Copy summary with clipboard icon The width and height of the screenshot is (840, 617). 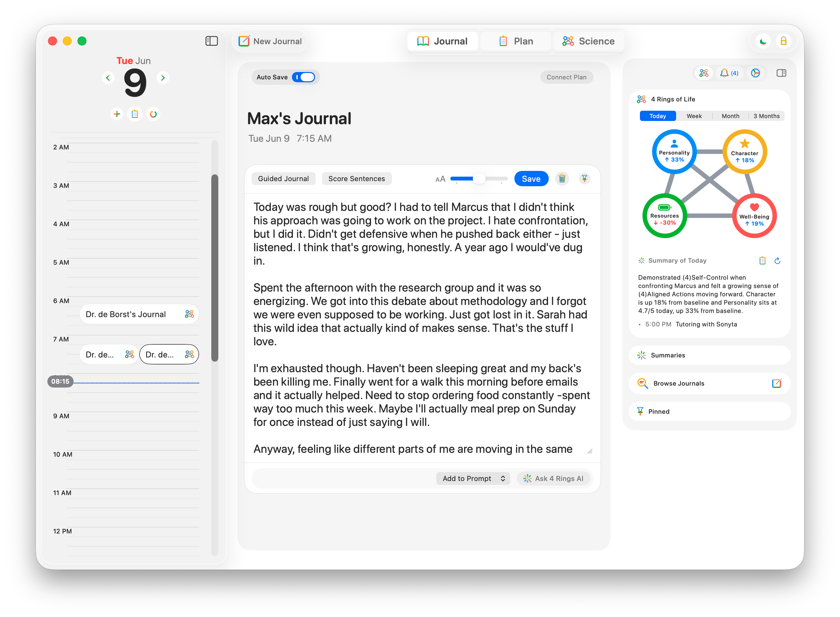(762, 260)
